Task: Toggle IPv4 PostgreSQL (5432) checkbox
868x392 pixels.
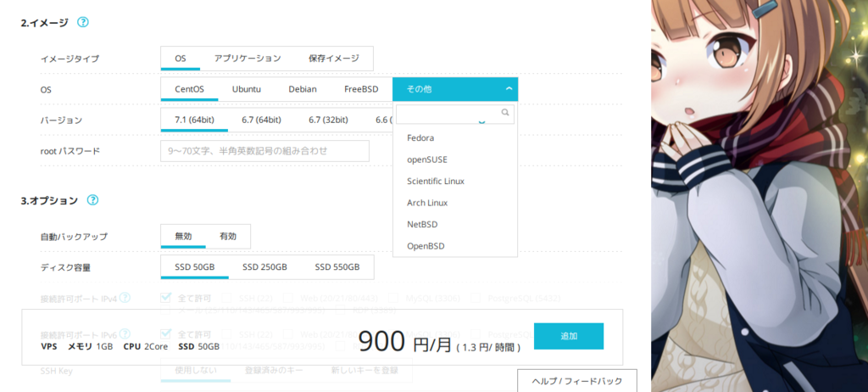Action: (x=475, y=299)
